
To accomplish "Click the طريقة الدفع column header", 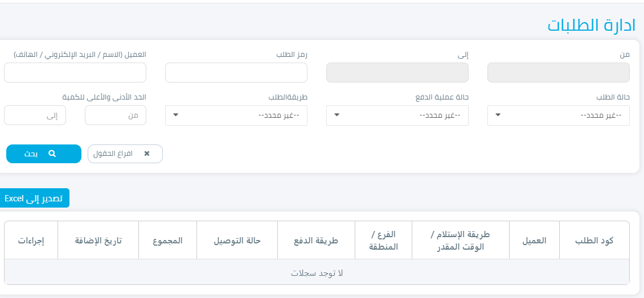I will click(x=316, y=241).
